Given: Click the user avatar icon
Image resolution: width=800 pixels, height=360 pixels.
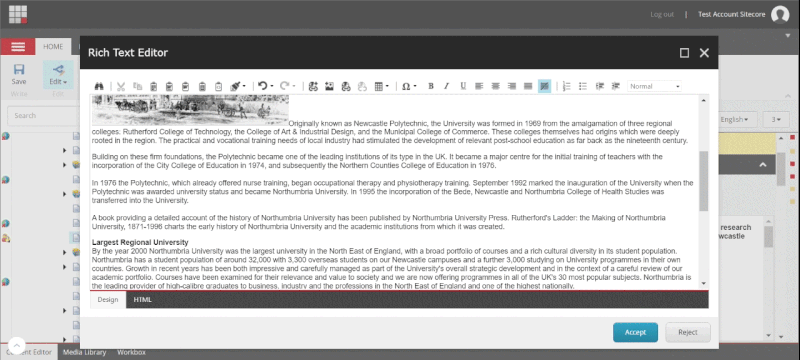Looking at the screenshot, I should (780, 15).
